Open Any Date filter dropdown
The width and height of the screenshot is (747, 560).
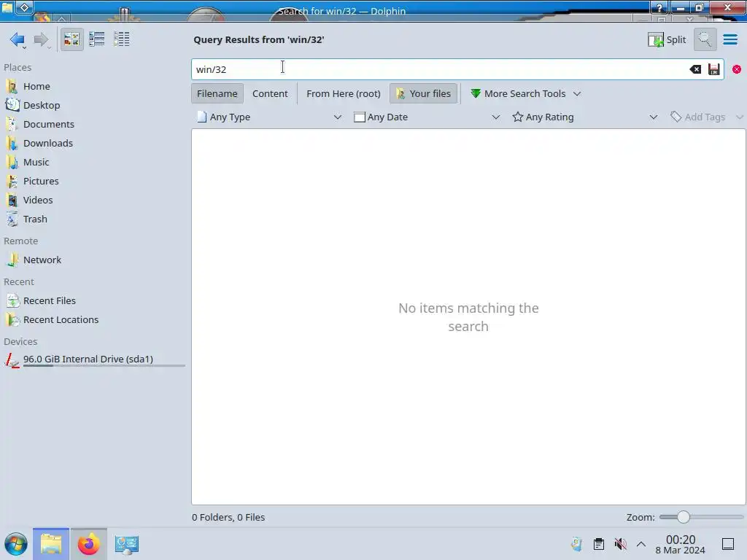pos(427,117)
